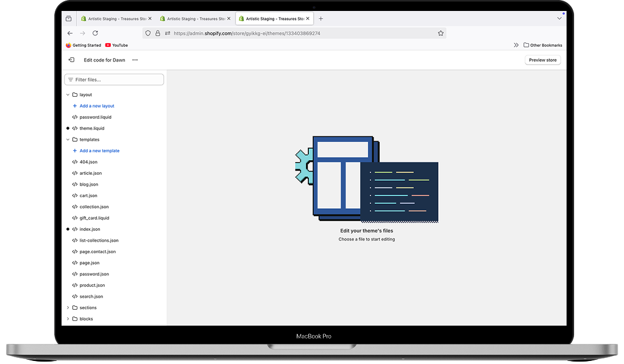624x364 pixels.
Task: Collapse the layout folder chevron
Action: click(x=68, y=94)
